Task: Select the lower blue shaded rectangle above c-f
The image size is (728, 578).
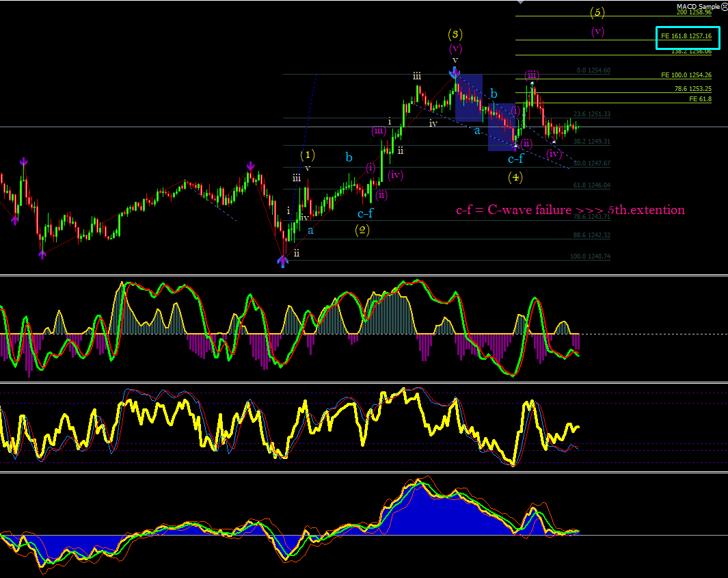Action: pos(502,127)
